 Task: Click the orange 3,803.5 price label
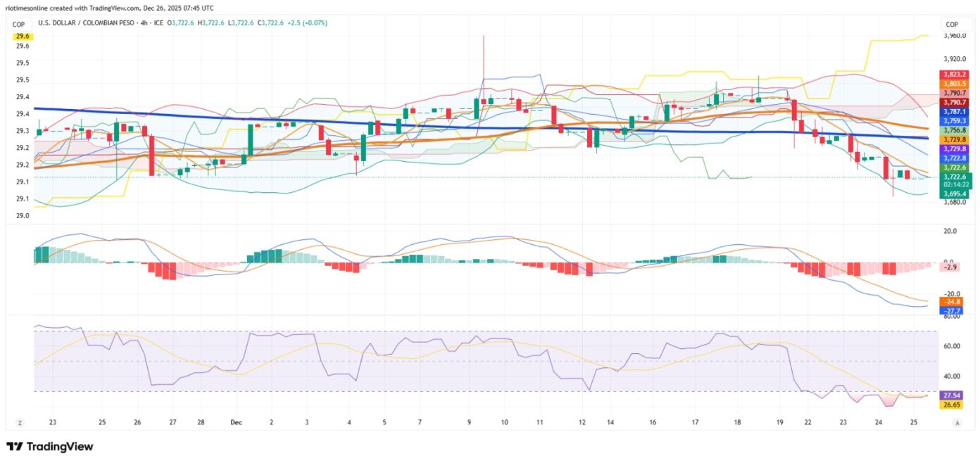(953, 84)
